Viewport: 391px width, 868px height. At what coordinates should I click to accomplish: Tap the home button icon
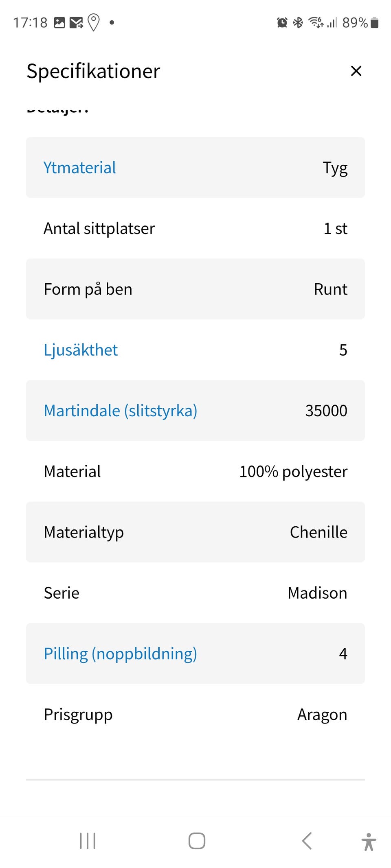[x=197, y=841]
